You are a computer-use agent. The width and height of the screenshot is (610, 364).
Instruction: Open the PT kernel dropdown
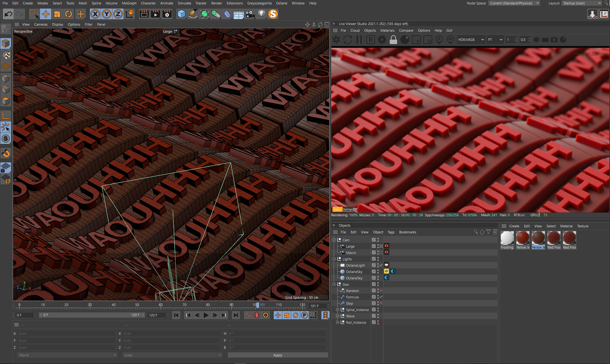click(495, 40)
